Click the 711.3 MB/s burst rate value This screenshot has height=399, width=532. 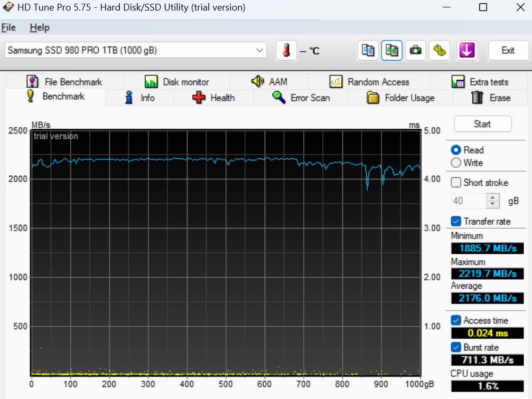[488, 359]
